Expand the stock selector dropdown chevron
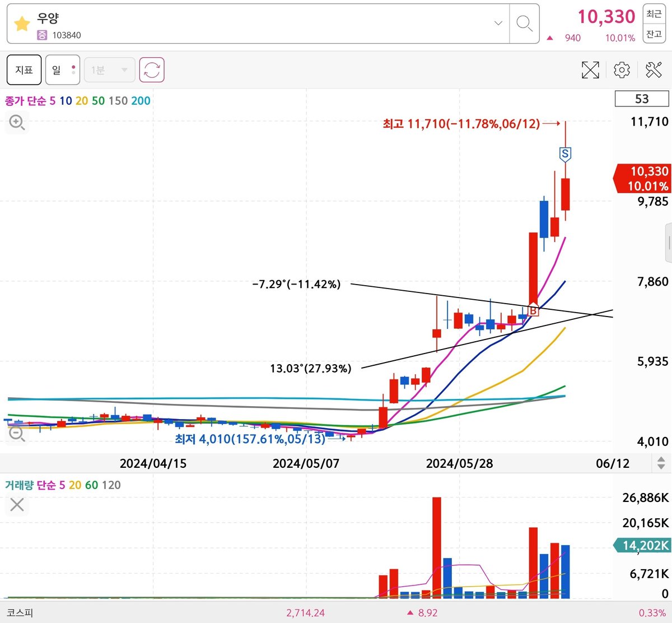Image resolution: width=672 pixels, height=623 pixels. tap(498, 24)
